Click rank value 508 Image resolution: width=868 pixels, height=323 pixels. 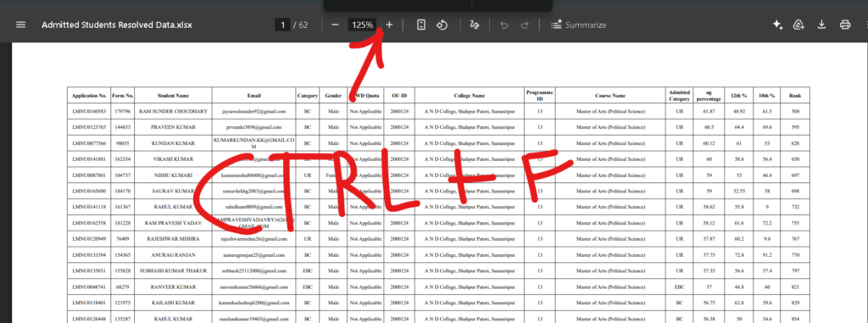pos(795,111)
